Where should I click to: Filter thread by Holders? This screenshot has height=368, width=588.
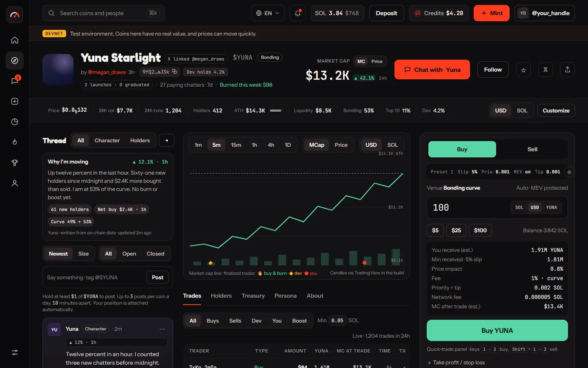tap(140, 140)
